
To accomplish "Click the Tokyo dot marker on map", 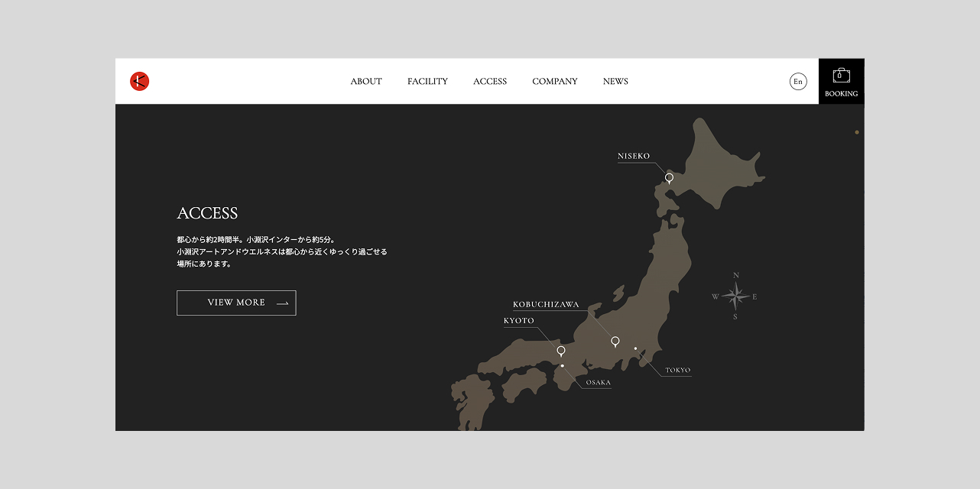I will tap(635, 348).
